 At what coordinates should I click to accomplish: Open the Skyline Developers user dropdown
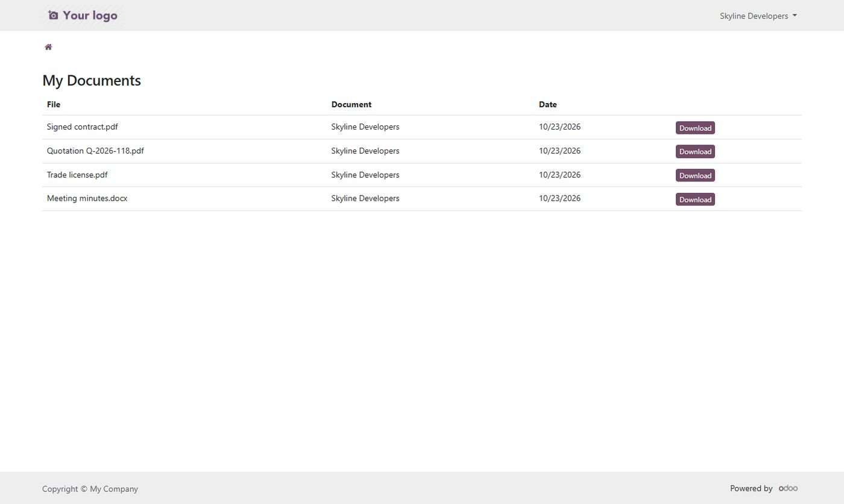pos(758,16)
